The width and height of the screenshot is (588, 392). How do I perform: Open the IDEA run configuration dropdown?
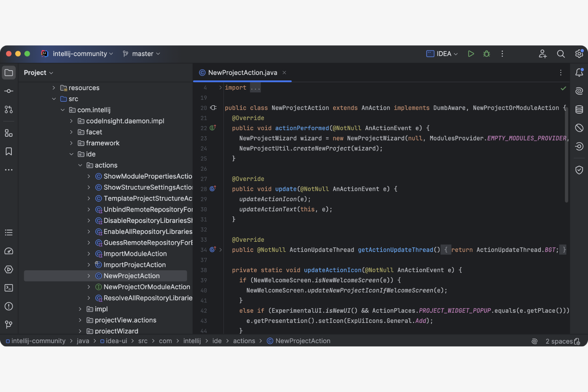point(441,54)
